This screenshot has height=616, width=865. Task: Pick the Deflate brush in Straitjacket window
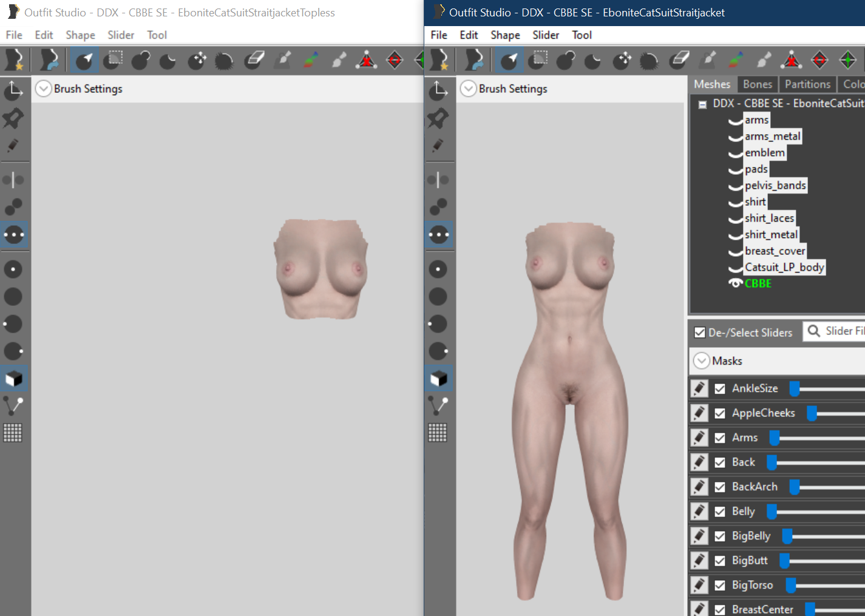click(x=592, y=60)
